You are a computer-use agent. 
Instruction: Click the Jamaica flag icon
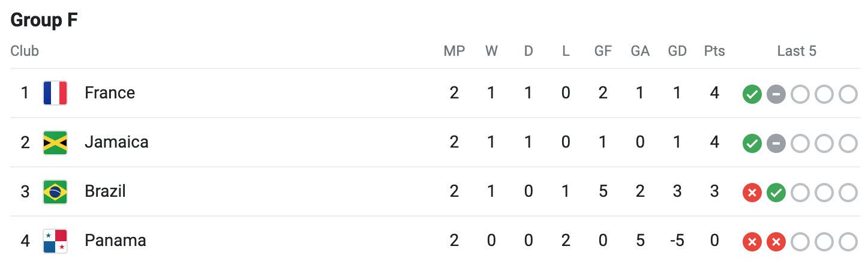pos(55,143)
